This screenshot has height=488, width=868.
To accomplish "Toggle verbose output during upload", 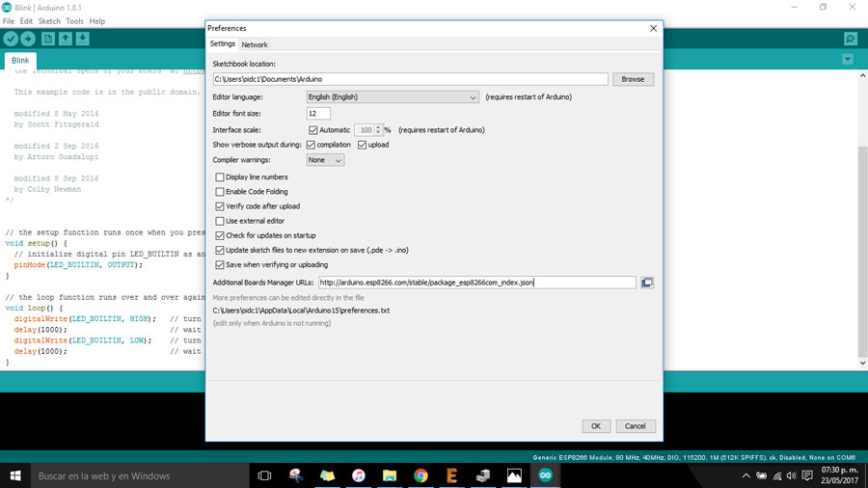I will [362, 145].
